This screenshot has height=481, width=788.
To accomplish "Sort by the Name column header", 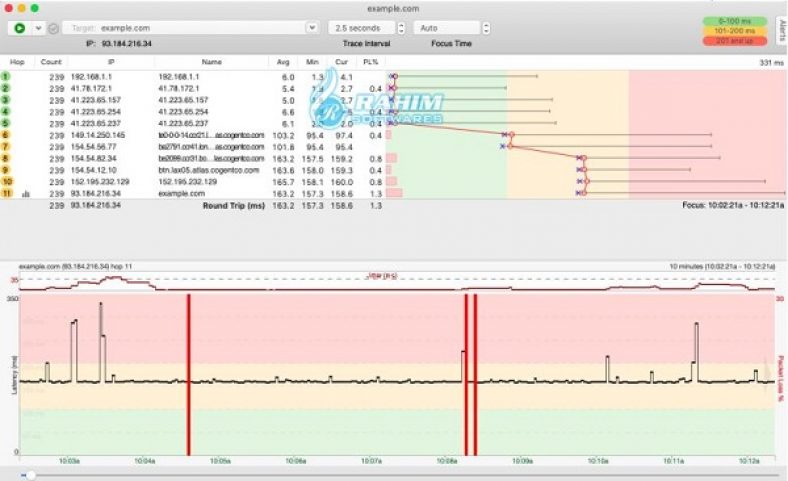I will [212, 62].
